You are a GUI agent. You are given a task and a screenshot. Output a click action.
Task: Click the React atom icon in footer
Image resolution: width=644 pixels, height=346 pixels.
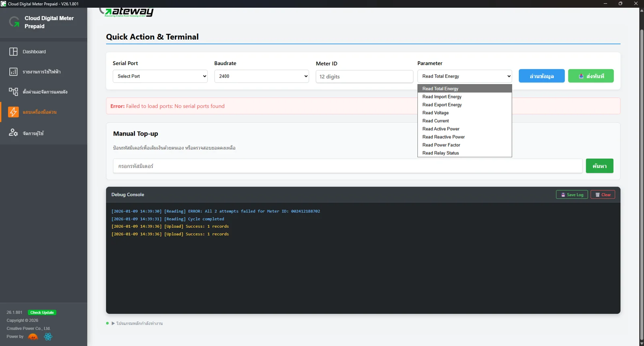tap(48, 337)
